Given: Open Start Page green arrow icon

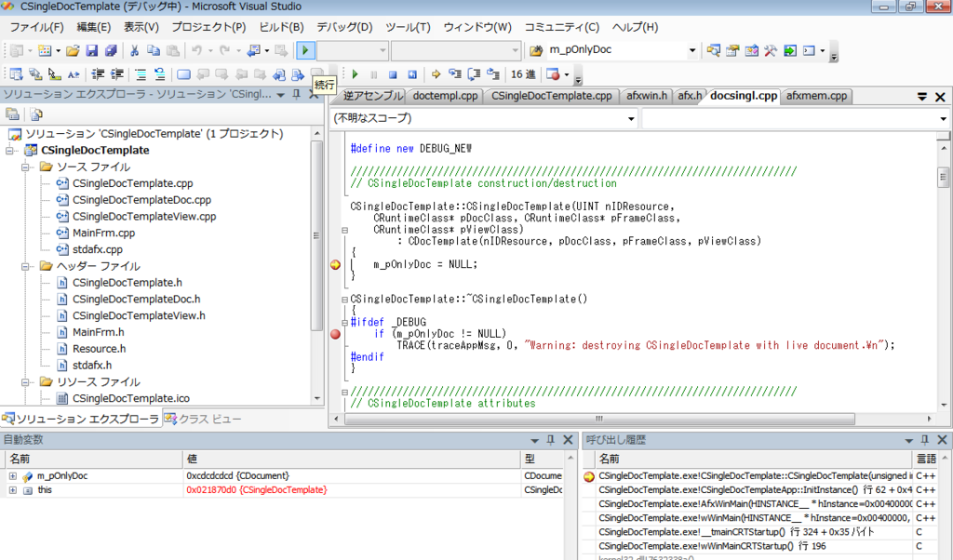Looking at the screenshot, I should pos(790,50).
